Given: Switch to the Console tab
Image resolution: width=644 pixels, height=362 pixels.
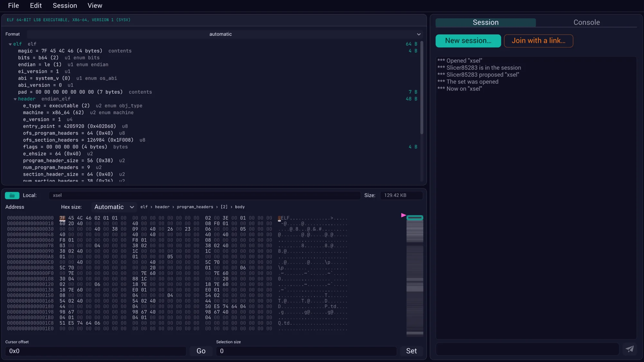Looking at the screenshot, I should (586, 23).
